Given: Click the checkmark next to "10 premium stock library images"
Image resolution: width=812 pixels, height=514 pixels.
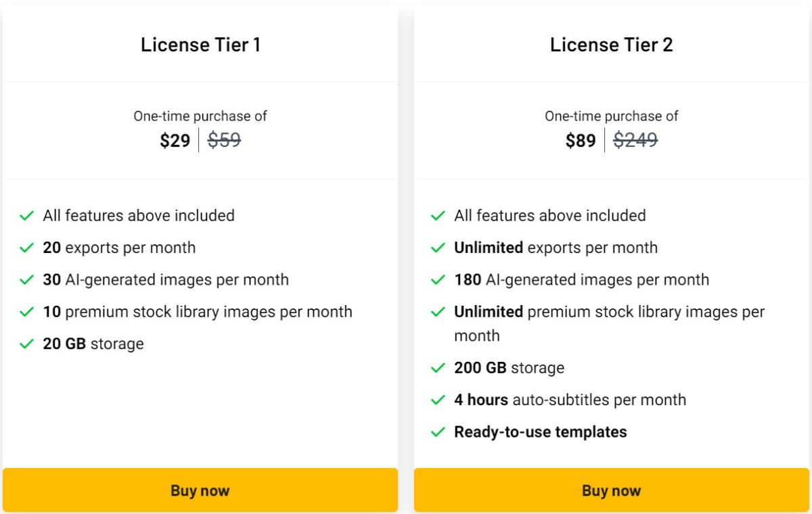Looking at the screenshot, I should coord(26,312).
